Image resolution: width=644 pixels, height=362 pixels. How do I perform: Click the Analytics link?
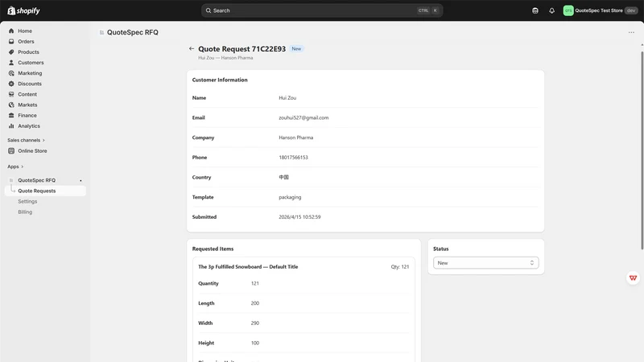pos(29,126)
